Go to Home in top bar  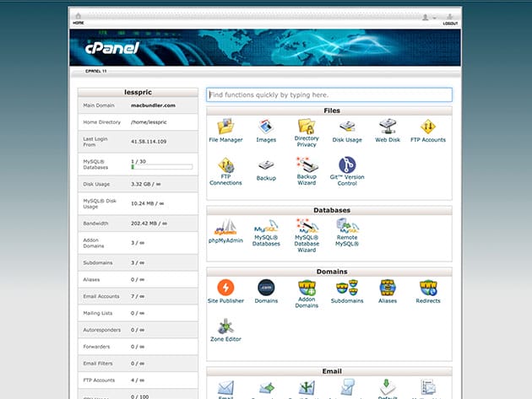79,19
